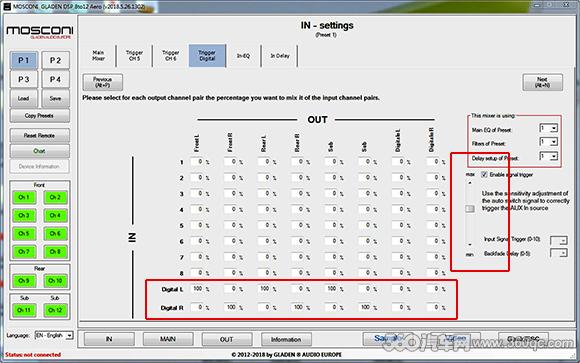
Task: Enable signal trigger checkbox
Action: coord(484,174)
